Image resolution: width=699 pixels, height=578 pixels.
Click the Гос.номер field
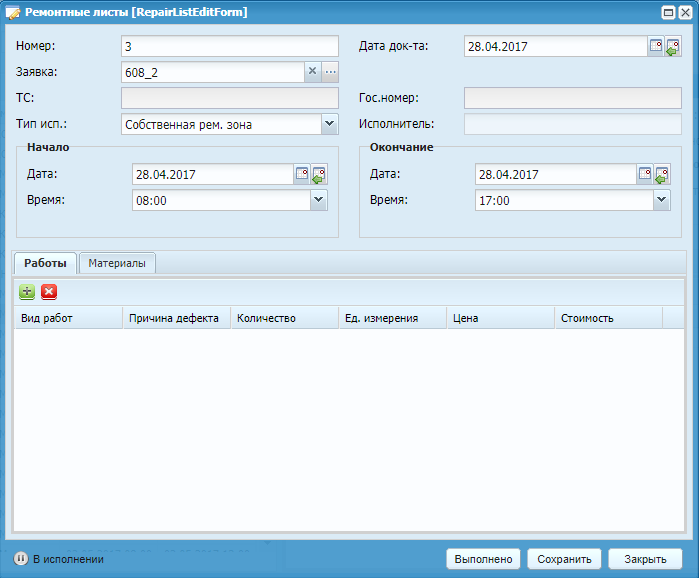(572, 98)
